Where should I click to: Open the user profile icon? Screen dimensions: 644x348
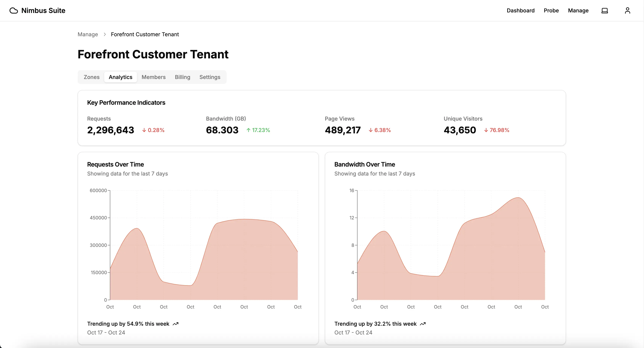(628, 10)
